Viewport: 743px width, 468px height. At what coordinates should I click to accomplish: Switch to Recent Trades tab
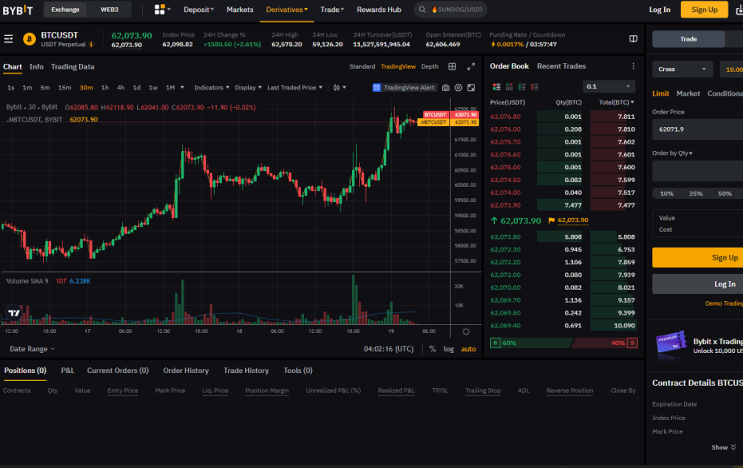(x=561, y=66)
